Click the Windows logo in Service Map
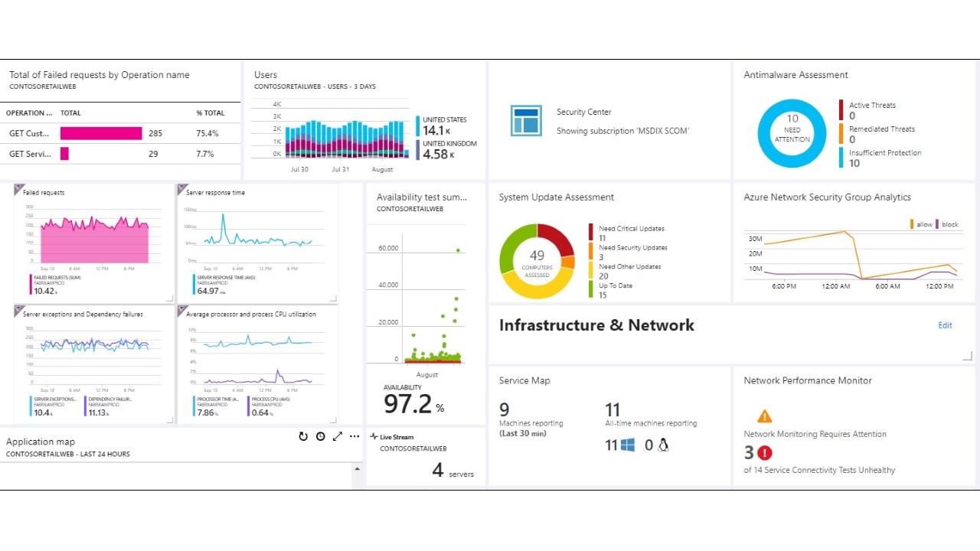 628,445
